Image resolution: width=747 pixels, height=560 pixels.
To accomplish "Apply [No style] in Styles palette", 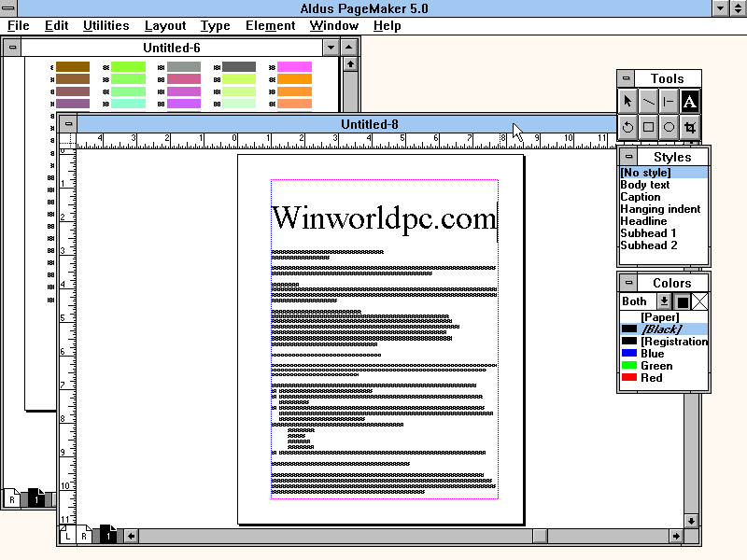I will pos(664,173).
